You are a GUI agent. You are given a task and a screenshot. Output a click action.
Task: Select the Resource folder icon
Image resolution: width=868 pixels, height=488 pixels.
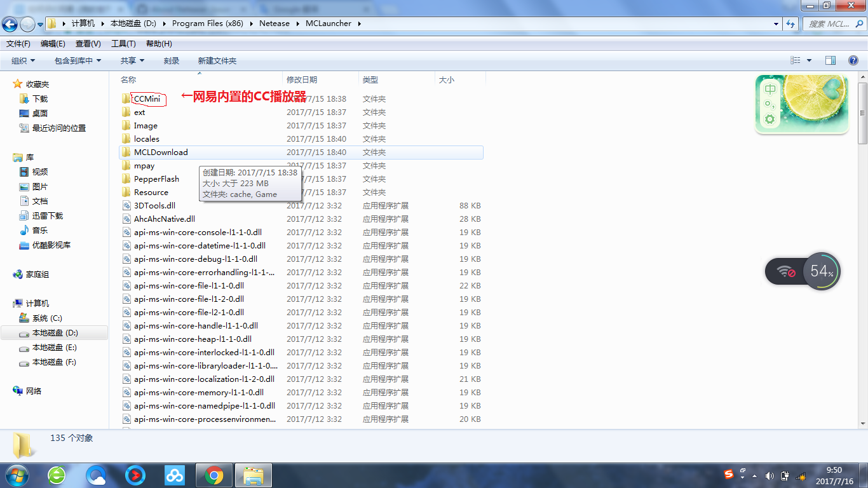126,193
